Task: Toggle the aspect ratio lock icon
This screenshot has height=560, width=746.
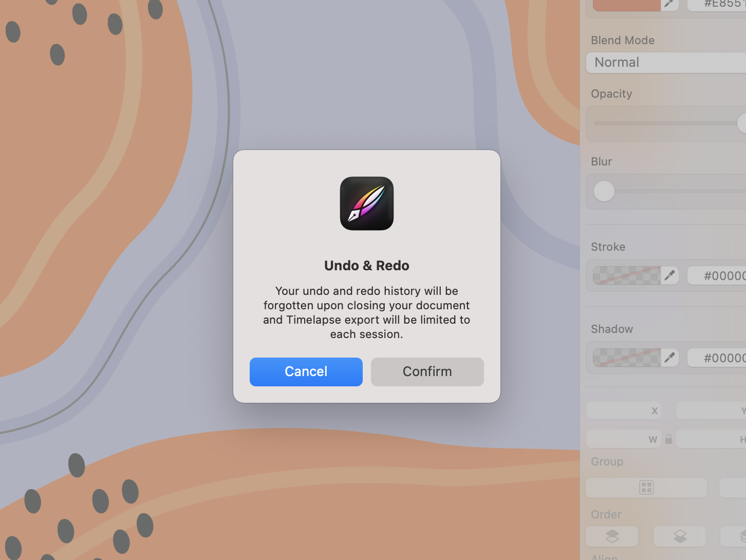Action: (x=668, y=439)
